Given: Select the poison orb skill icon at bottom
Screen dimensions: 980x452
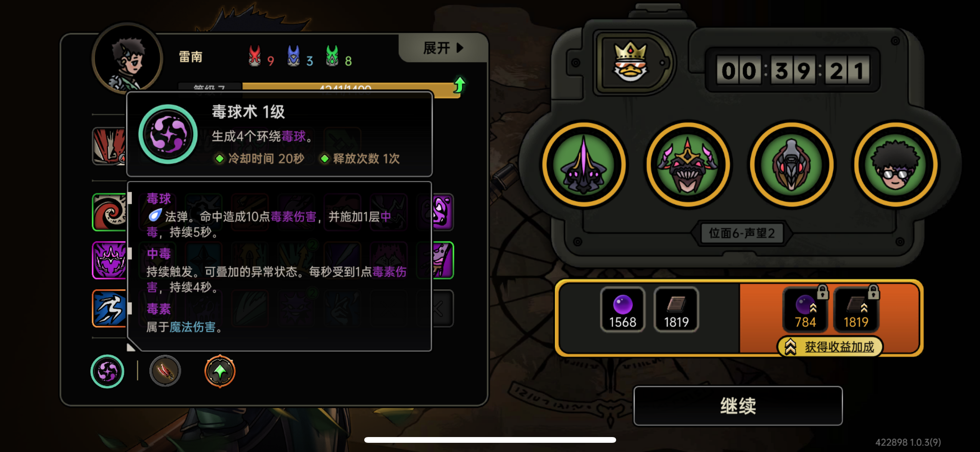Looking at the screenshot, I should pos(107,371).
